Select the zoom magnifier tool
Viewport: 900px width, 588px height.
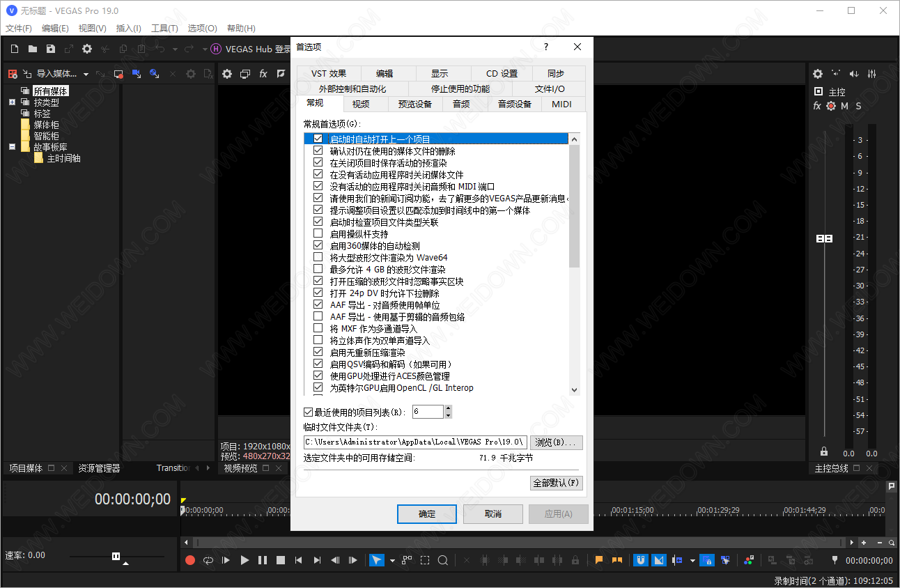click(443, 560)
